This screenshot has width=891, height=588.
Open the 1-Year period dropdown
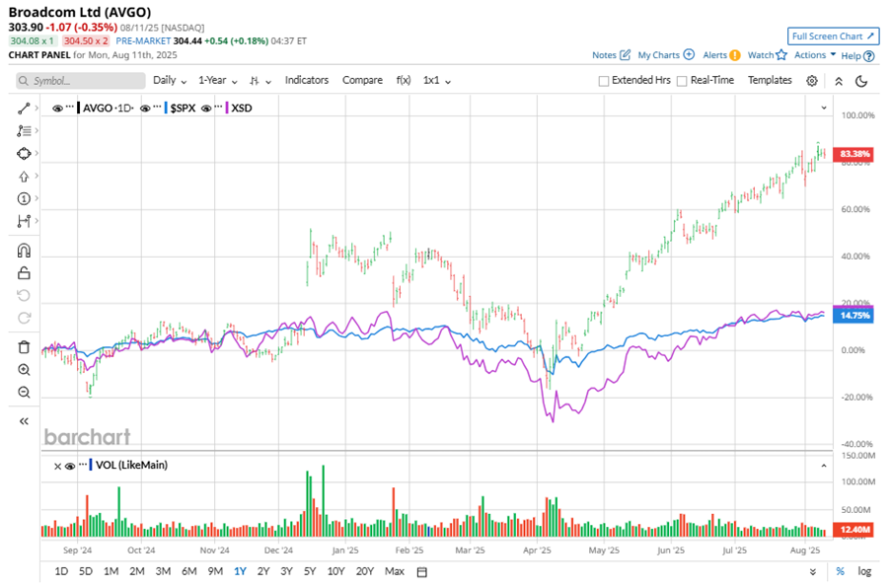218,80
